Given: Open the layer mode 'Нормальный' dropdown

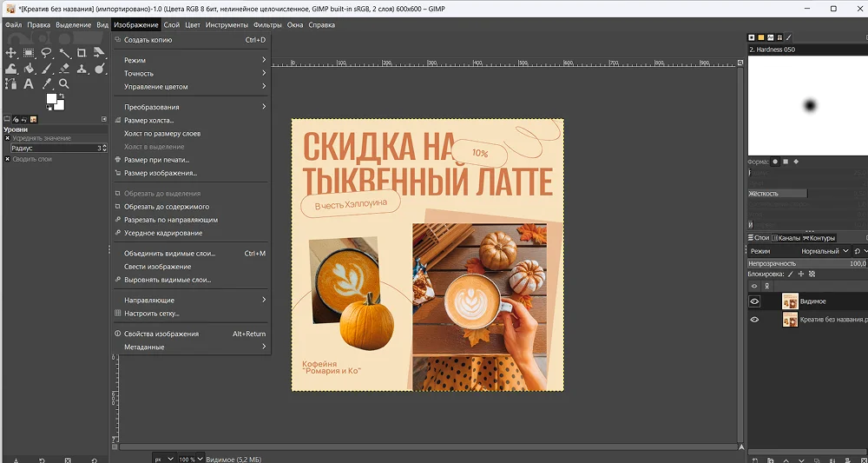Looking at the screenshot, I should [825, 251].
